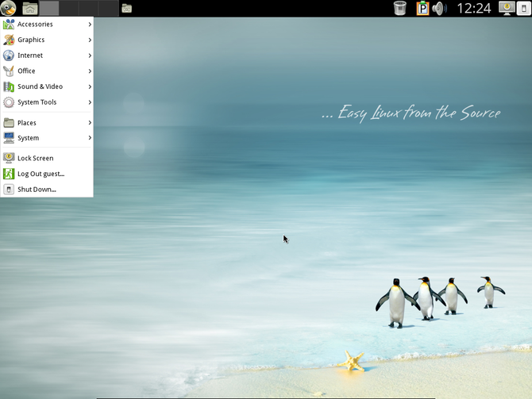This screenshot has height=399, width=532.
Task: Open the Places submenu
Action: click(47, 123)
